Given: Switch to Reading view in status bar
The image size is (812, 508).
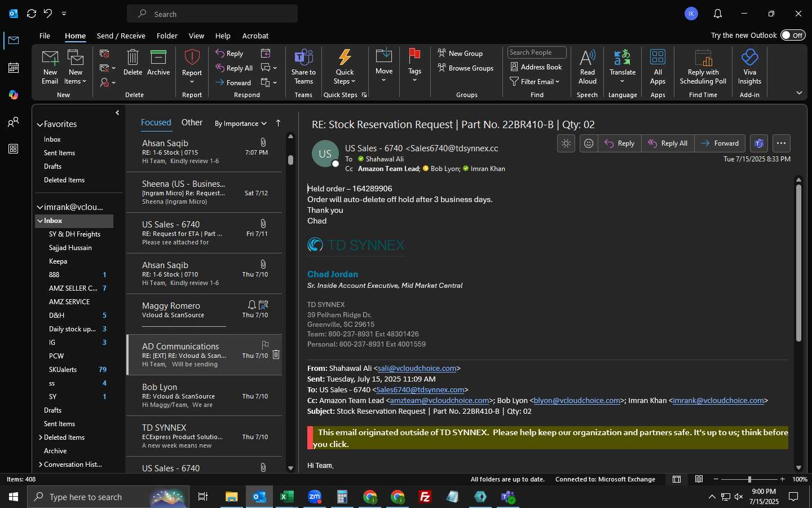Looking at the screenshot, I should click(x=699, y=479).
